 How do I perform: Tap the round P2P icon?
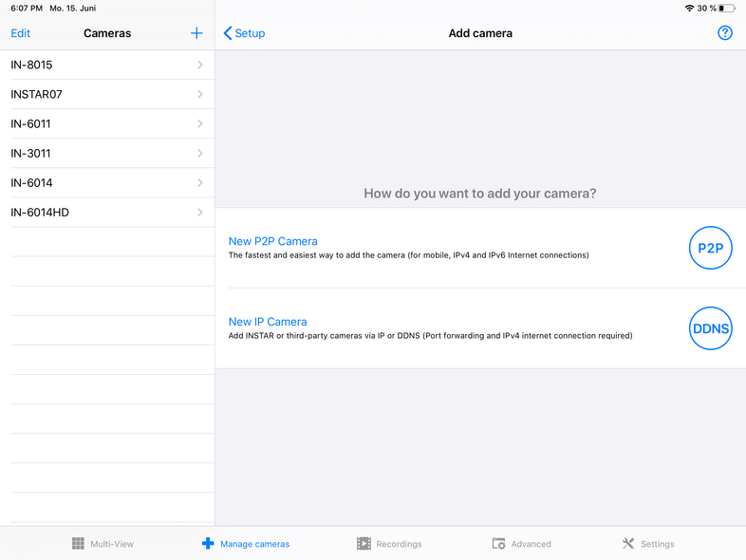tap(710, 249)
